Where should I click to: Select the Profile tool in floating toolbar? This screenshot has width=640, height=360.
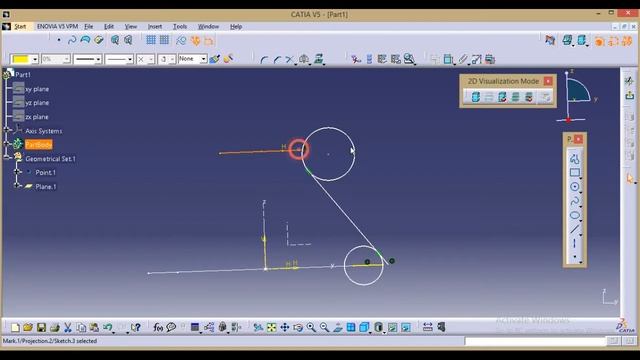574,159
